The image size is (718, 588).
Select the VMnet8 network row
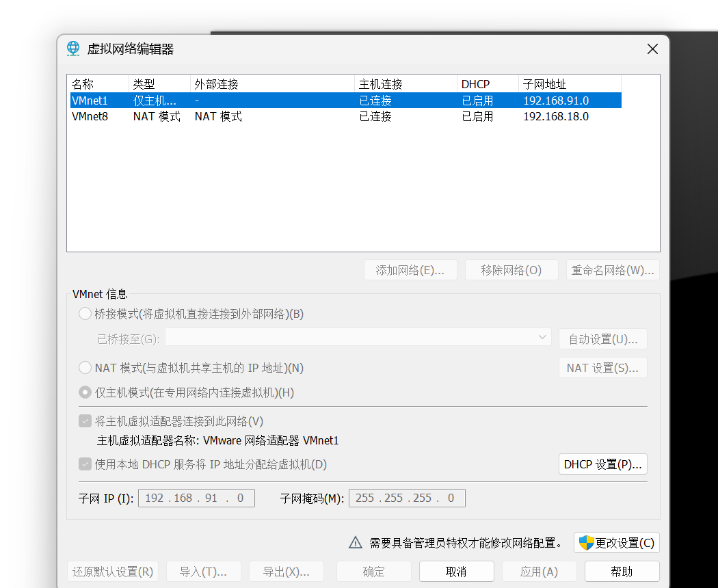pyautogui.click(x=346, y=116)
